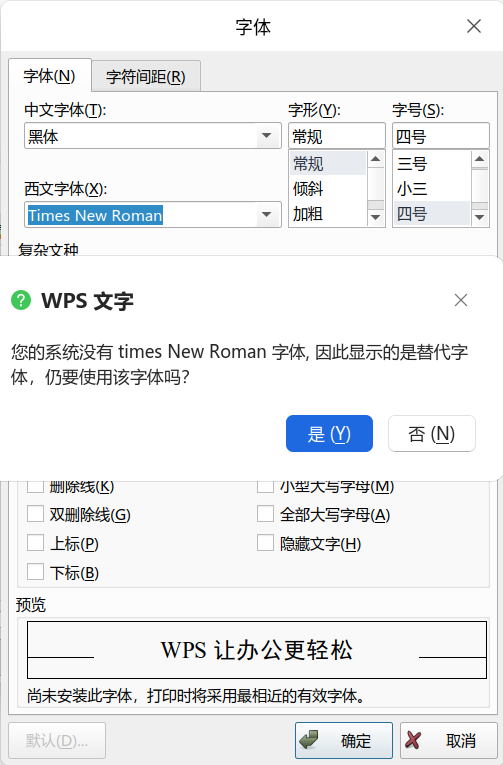The height and width of the screenshot is (765, 503).
Task: Click the up arrow in the 字号 list
Action: click(480, 159)
